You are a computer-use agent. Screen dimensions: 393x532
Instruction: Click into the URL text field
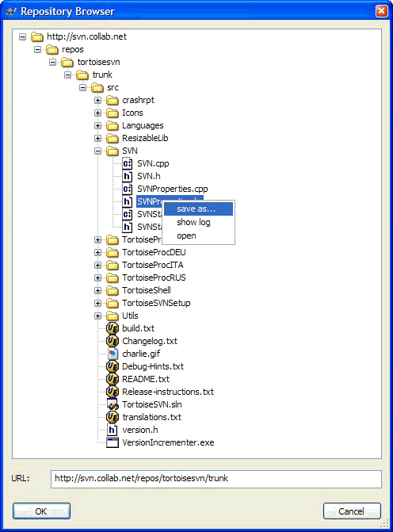(216, 479)
